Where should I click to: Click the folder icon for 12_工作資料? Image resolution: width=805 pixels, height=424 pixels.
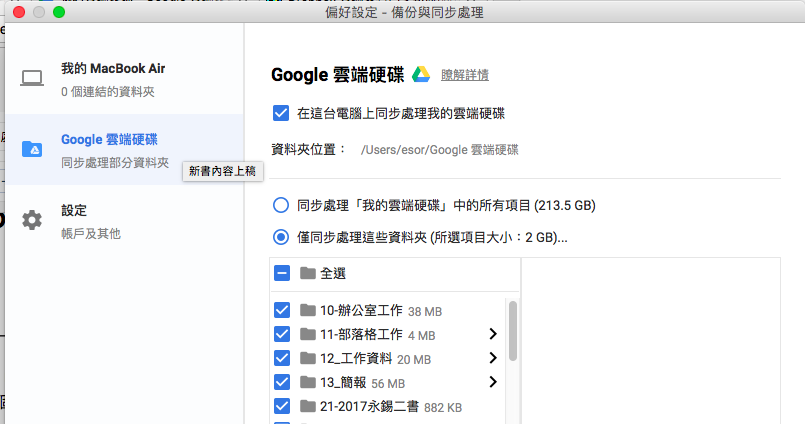coord(308,358)
